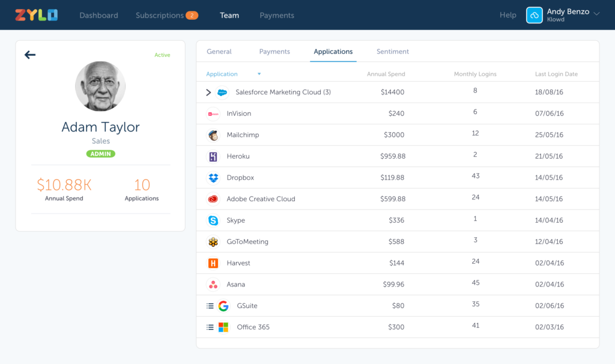Click the GoToMeeting application name

click(247, 241)
